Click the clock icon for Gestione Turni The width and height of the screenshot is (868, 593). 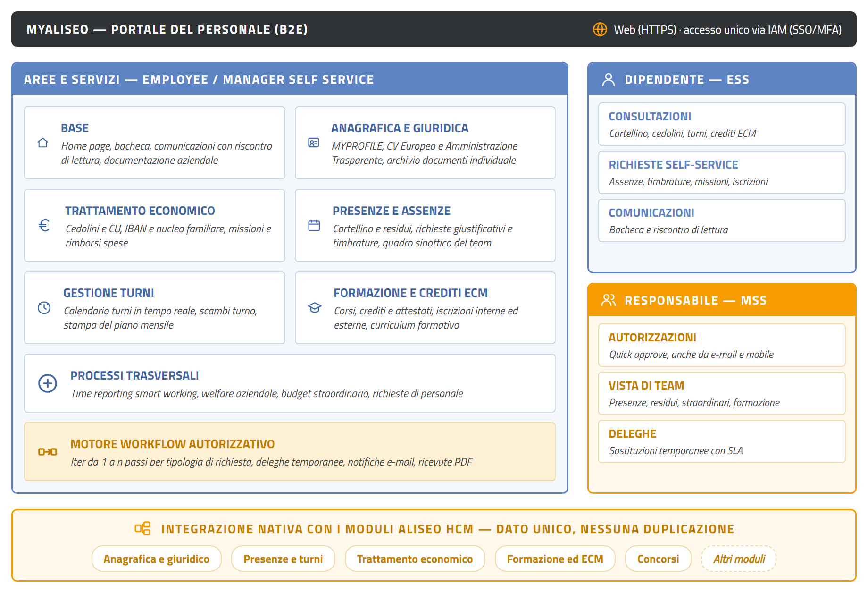(44, 308)
